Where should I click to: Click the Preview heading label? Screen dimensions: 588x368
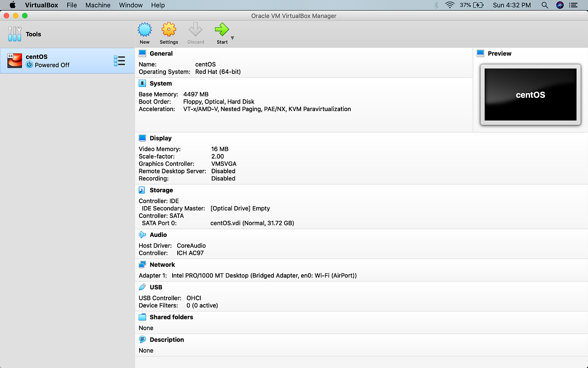(500, 53)
